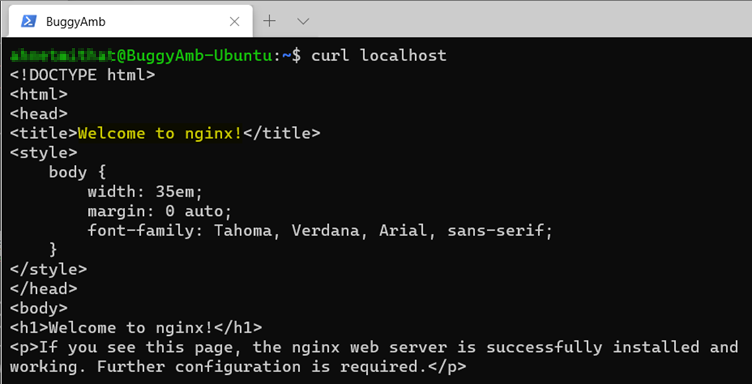Open a new tab with plus icon

pos(270,21)
